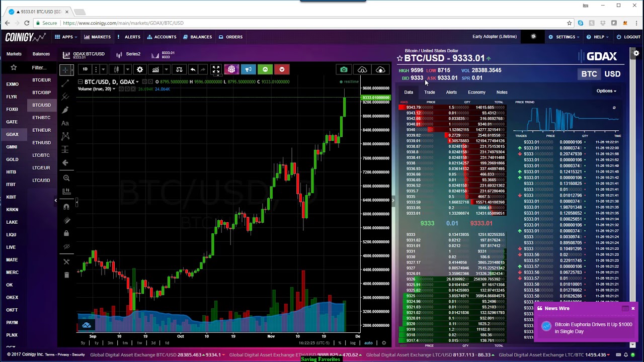Select the pitchfork drawing tool
This screenshot has width=644, height=362.
[66, 97]
